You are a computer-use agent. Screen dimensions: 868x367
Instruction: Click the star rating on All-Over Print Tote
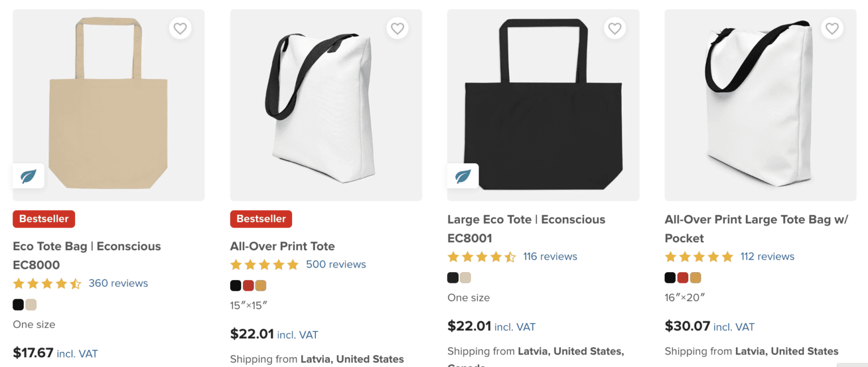coord(264,264)
